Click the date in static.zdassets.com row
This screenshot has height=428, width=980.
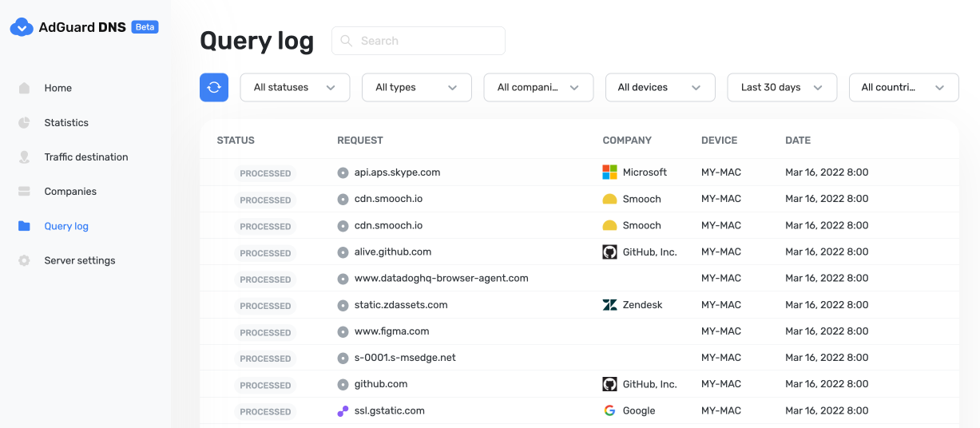(x=827, y=304)
